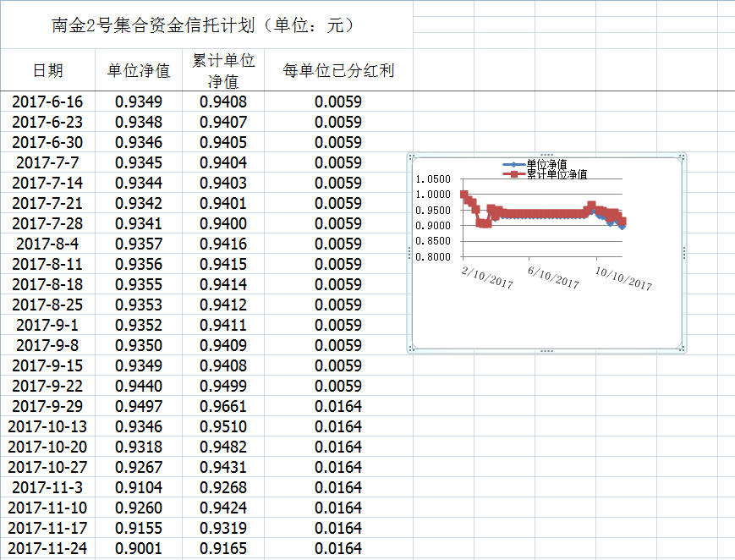Click the 日期 column header cell
The width and height of the screenshot is (735, 560).
point(47,70)
